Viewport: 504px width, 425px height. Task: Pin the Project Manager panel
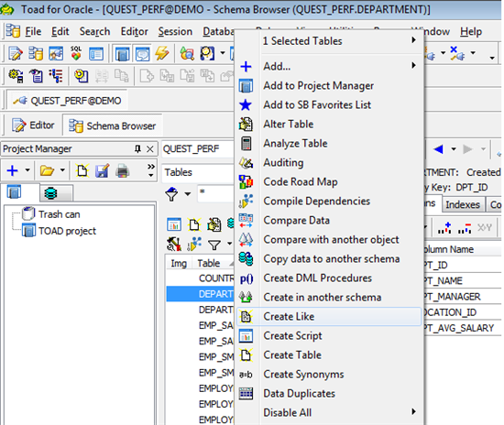point(137,148)
